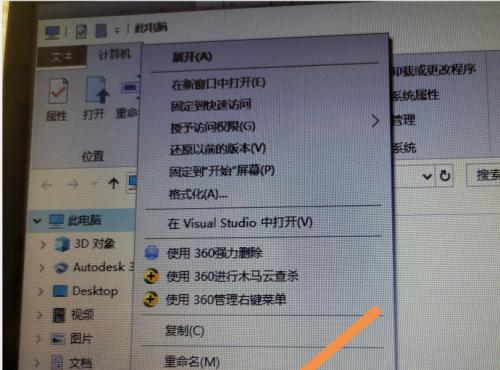The width and height of the screenshot is (500, 370).
Task: Click the computer icon in the title bar
Action: coord(53,33)
